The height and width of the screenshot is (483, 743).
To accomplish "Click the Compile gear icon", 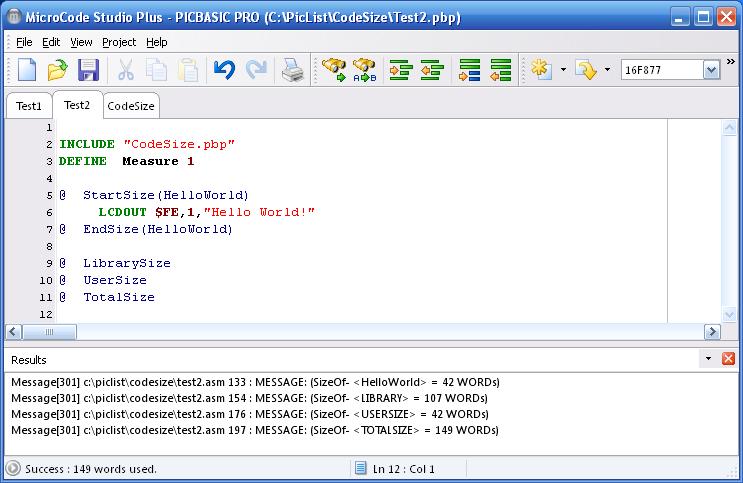I will coord(542,70).
